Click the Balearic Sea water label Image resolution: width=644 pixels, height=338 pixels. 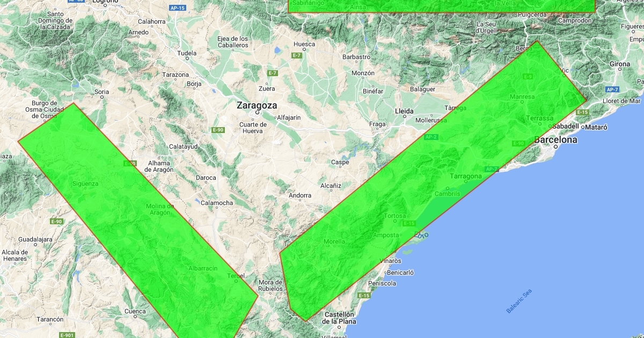519,302
